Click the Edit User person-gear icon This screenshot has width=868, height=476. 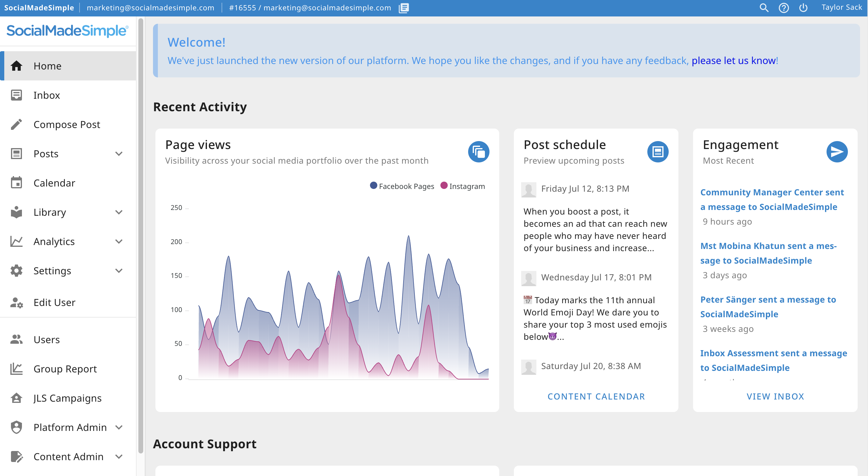coord(16,303)
